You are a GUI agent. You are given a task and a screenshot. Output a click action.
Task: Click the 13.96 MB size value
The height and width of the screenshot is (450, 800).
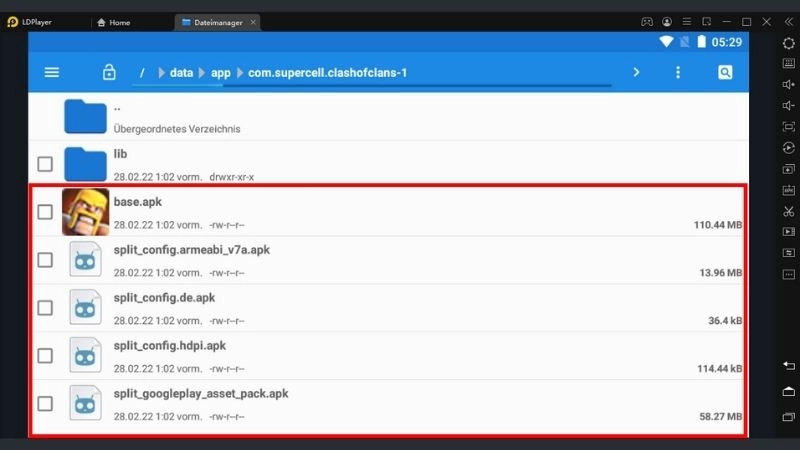[720, 273]
